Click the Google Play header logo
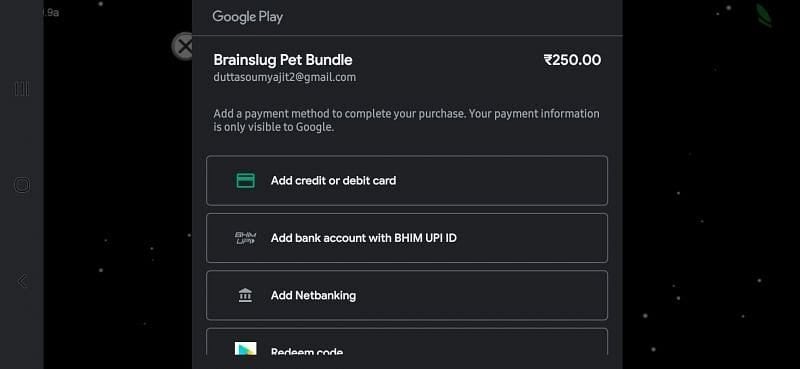 click(x=247, y=17)
